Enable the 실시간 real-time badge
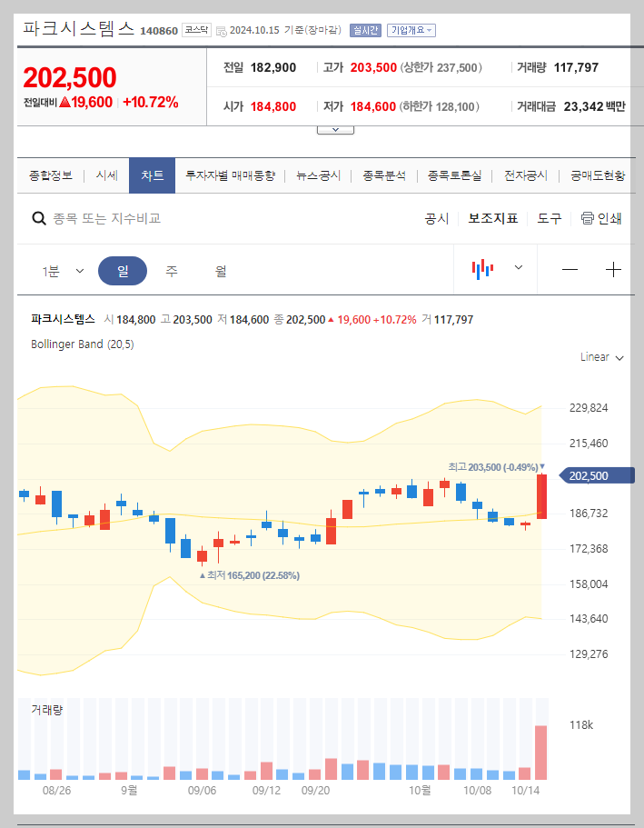 (x=364, y=30)
